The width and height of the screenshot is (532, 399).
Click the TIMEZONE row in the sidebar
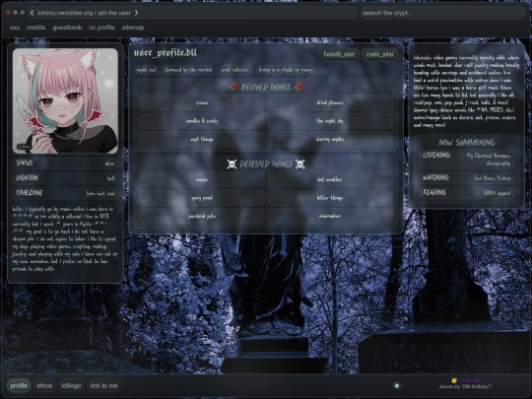pyautogui.click(x=65, y=193)
